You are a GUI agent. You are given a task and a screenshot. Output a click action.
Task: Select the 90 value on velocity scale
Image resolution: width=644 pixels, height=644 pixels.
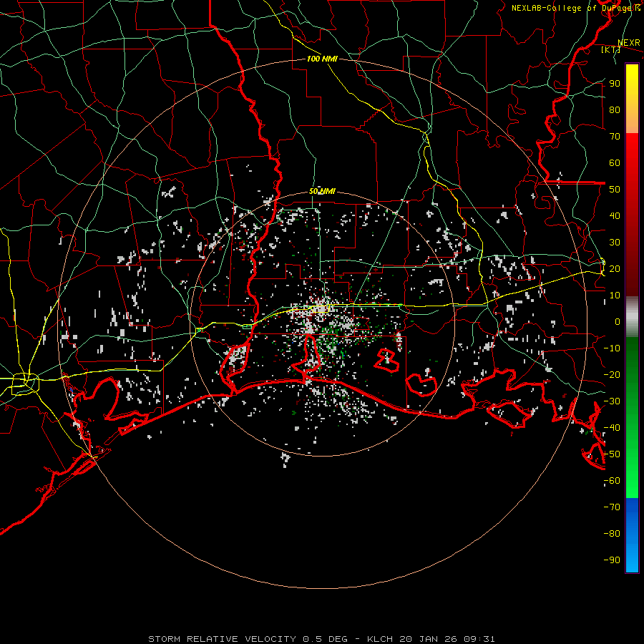pyautogui.click(x=615, y=84)
